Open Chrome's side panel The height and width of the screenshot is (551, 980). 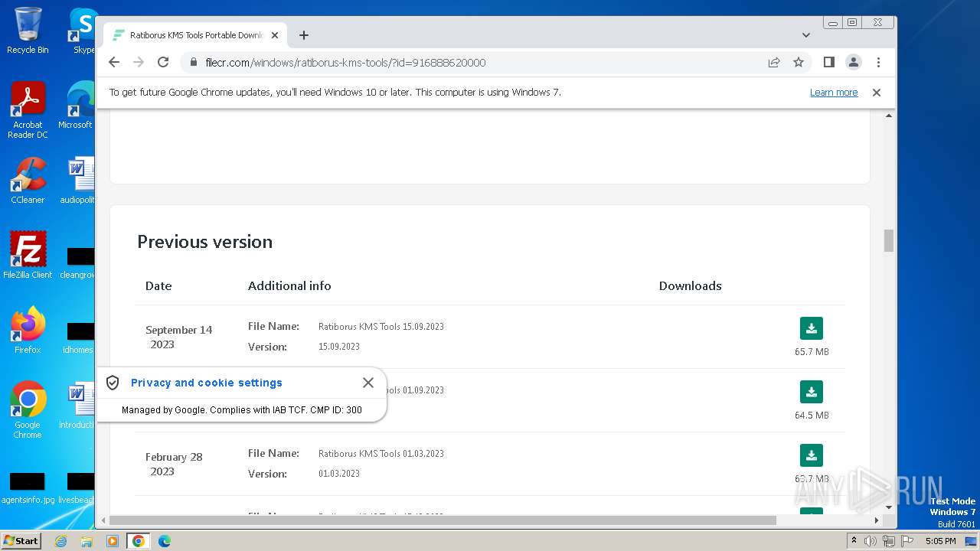coord(828,62)
